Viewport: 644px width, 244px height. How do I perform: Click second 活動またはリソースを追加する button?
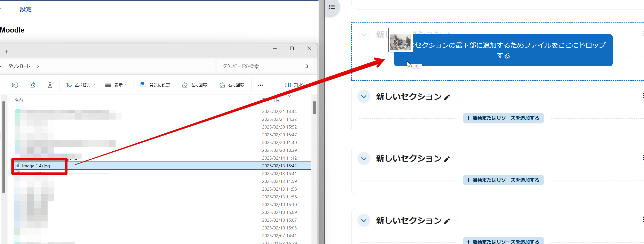pos(503,180)
